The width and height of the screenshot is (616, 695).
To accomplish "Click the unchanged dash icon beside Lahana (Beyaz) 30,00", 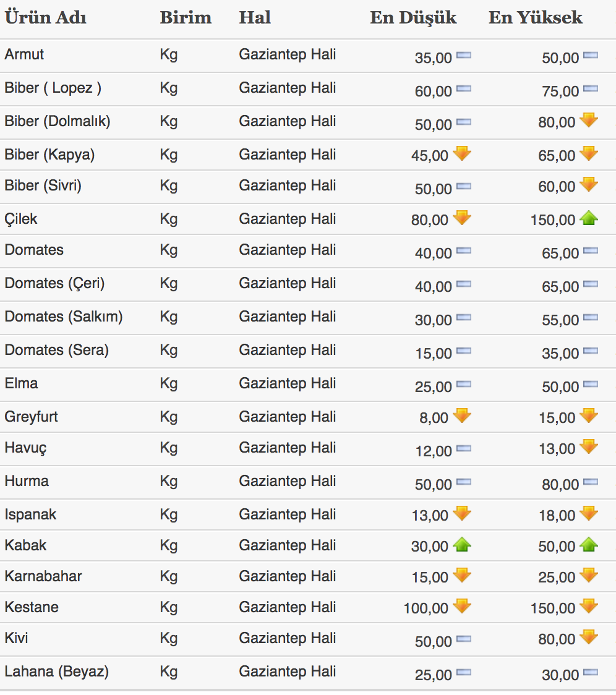I will 591,673.
